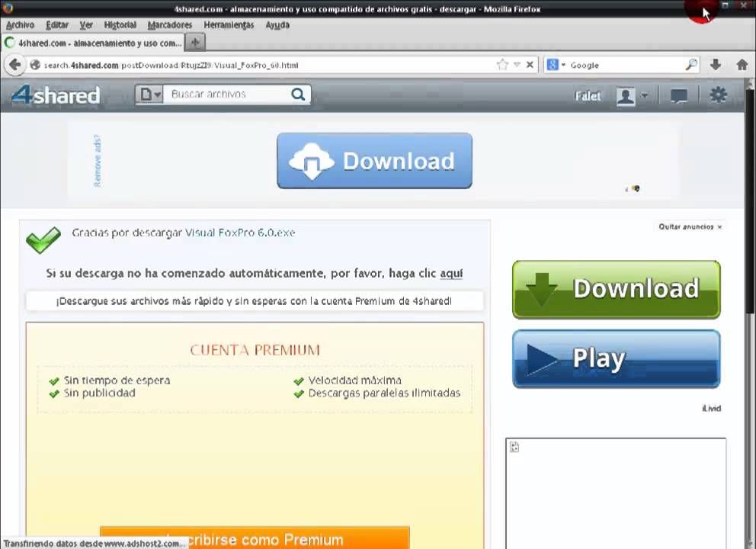
Task: Open the Marcadores menu
Action: (x=170, y=24)
